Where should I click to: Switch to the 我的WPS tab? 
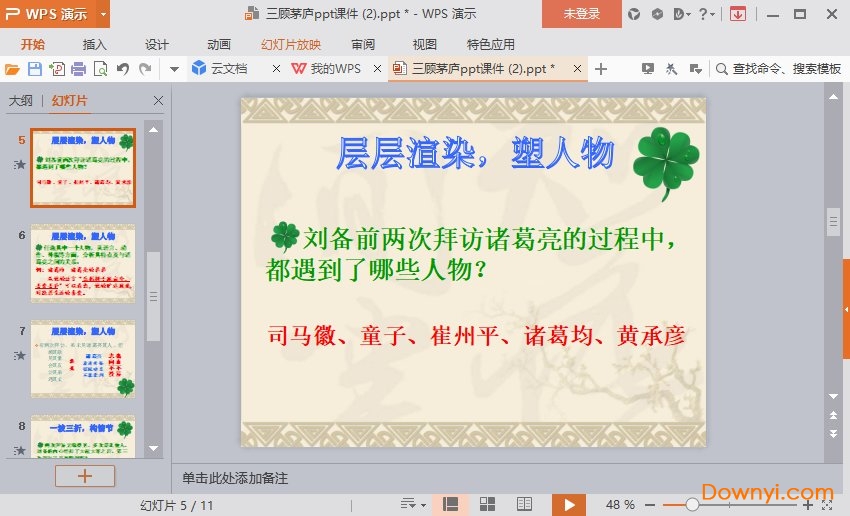(x=326, y=68)
